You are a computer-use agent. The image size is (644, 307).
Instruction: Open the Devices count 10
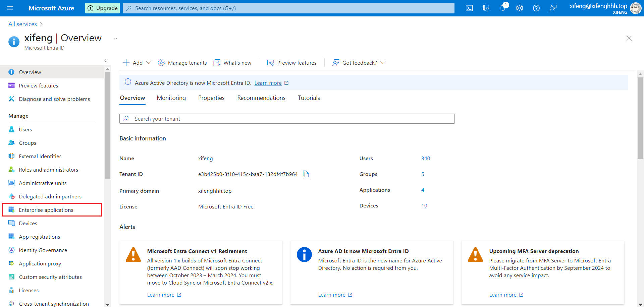coord(424,205)
